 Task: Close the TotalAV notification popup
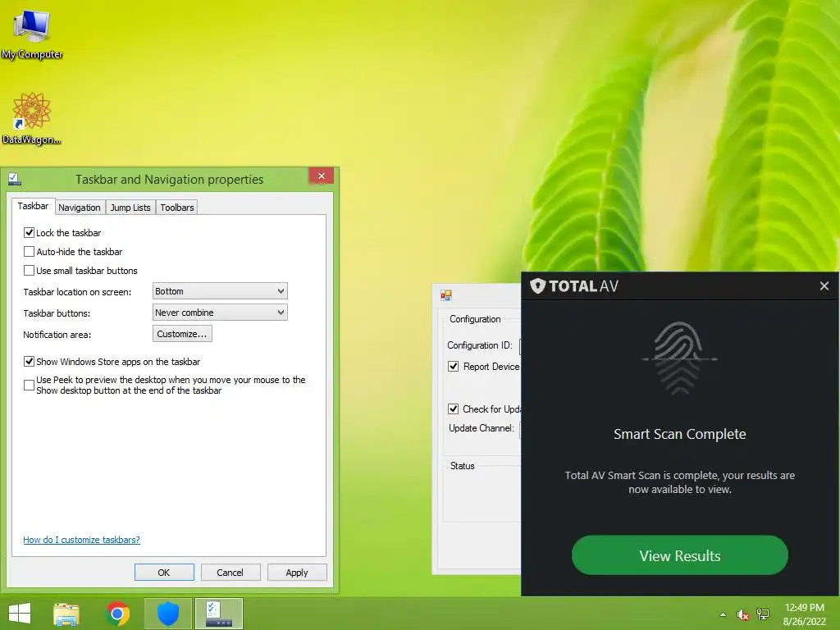tap(824, 286)
